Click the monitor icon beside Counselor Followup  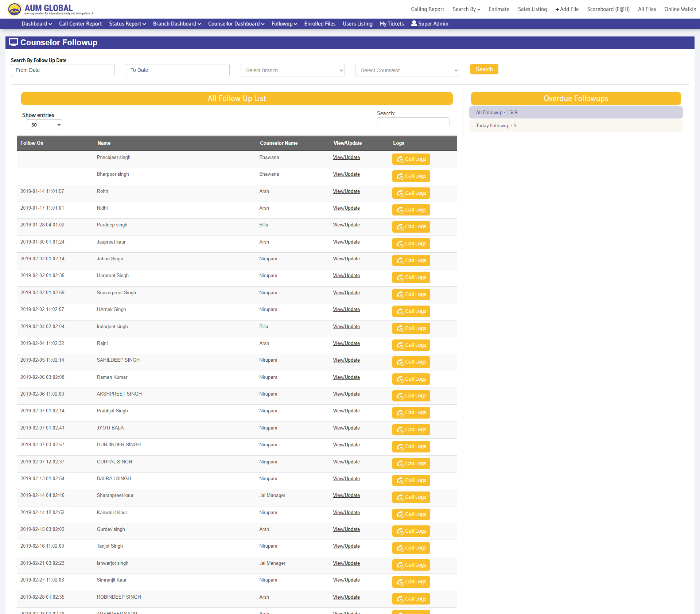(13, 42)
